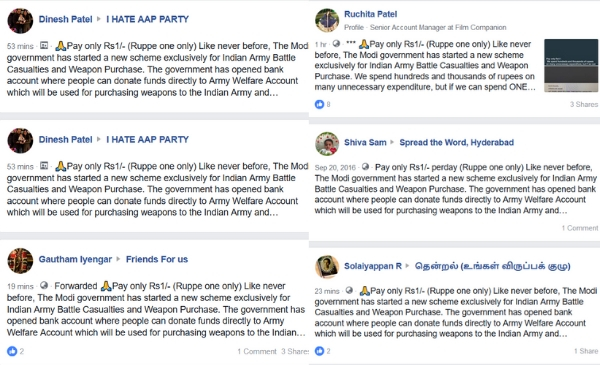This screenshot has height=365, width=600.
Task: Click the group privacy icon on the top Dinesh Patel post
Action: pos(44,46)
